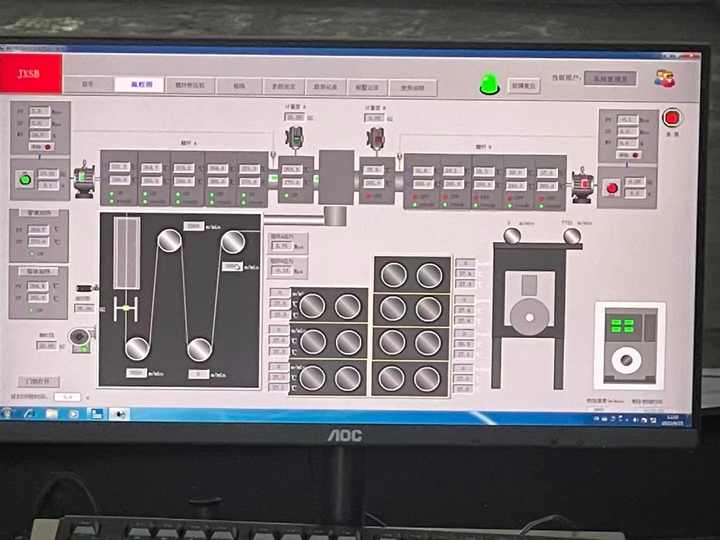Click the red JXSB logo block
The image size is (720, 540).
coord(30,73)
